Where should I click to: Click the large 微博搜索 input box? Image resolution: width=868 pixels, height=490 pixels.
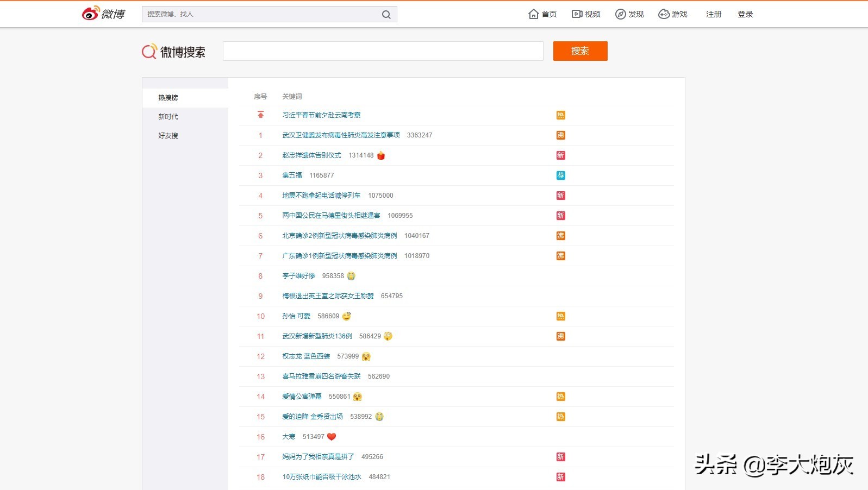point(383,51)
